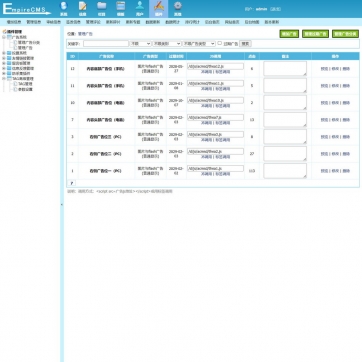Open the first filter dropdown after keyword field
Screen dimensions: 362x362
tap(140, 44)
